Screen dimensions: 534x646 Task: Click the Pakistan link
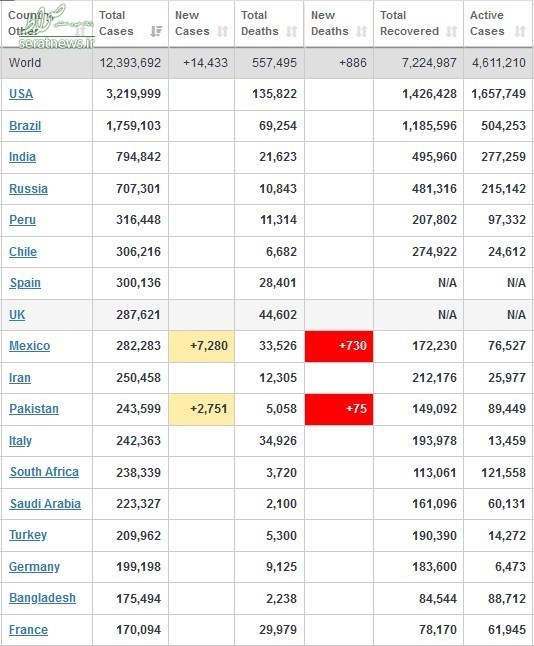(34, 409)
